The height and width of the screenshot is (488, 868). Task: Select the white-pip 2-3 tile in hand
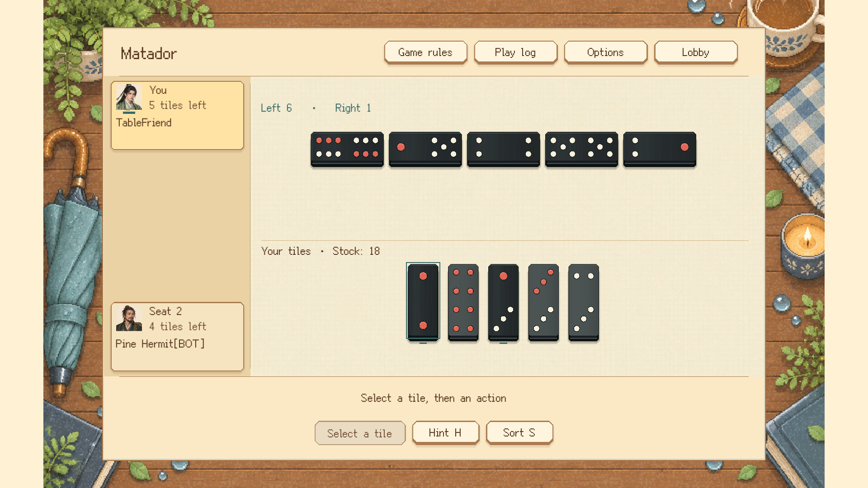pyautogui.click(x=584, y=302)
